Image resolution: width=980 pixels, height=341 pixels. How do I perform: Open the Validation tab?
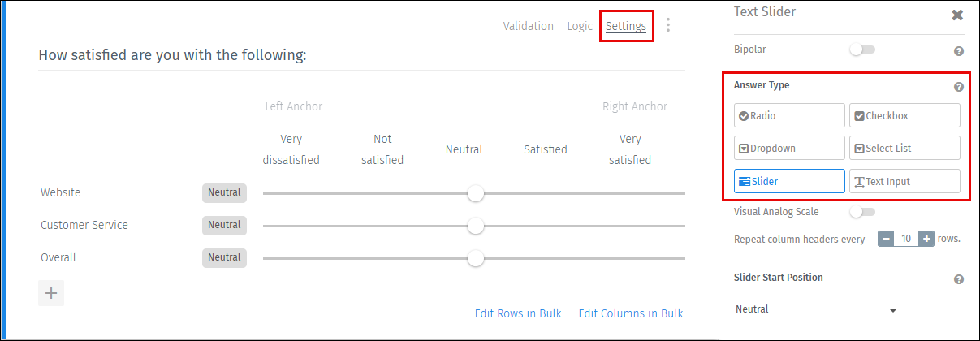(x=528, y=26)
